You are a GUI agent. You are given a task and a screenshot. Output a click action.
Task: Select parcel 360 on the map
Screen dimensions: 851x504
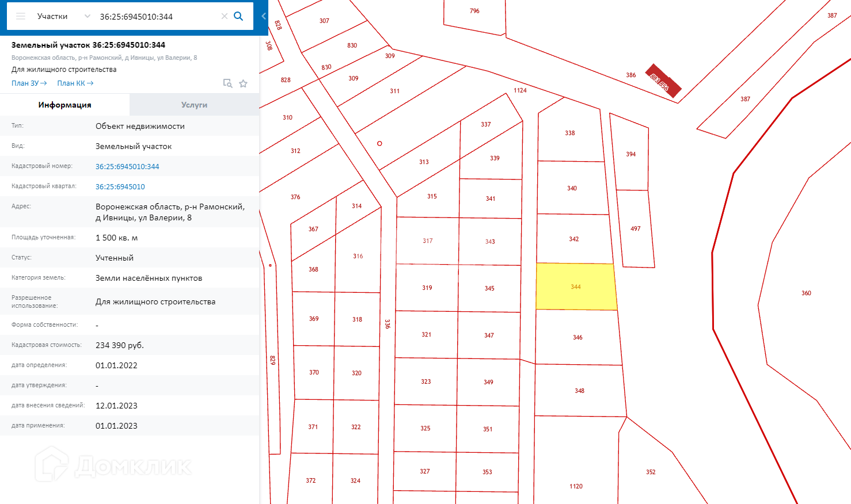click(806, 293)
